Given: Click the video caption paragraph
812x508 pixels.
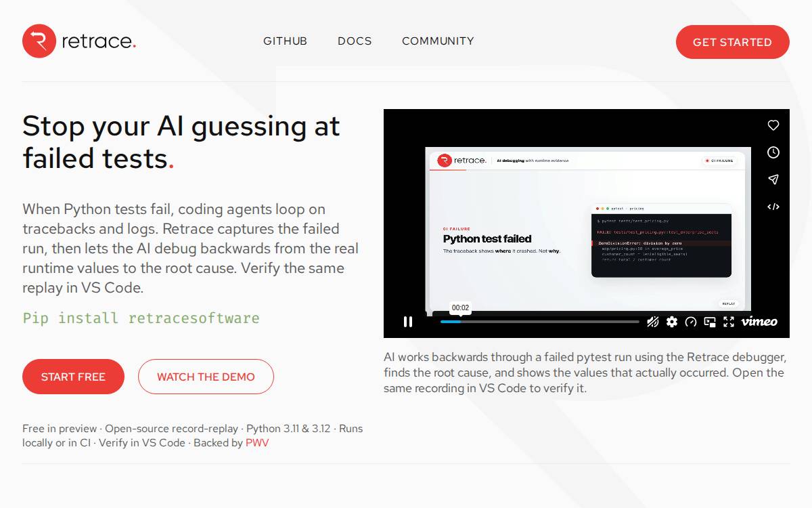Looking at the screenshot, I should 586,373.
